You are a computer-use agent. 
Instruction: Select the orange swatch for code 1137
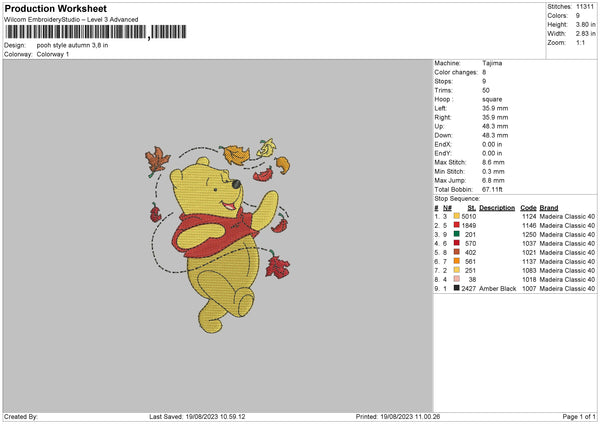[x=457, y=261]
